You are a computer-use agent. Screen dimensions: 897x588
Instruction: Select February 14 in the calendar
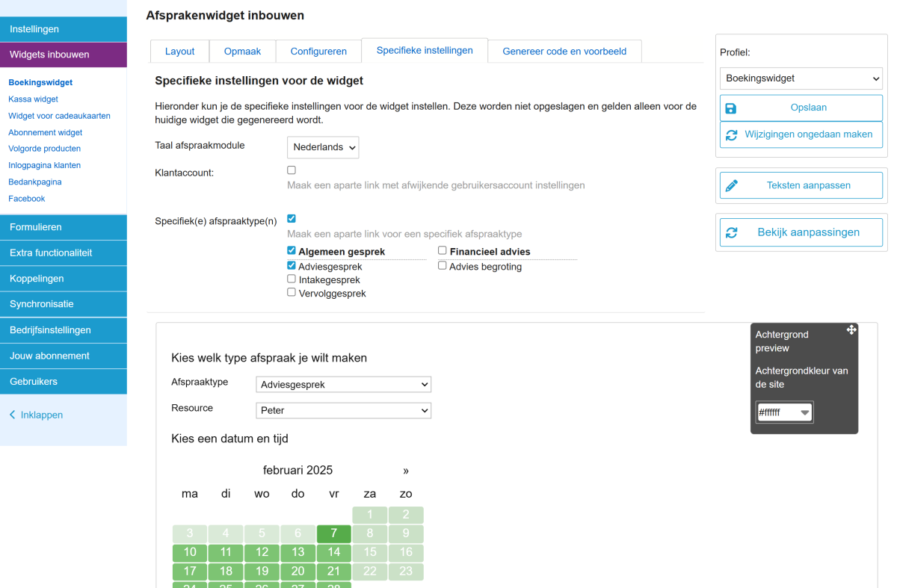[334, 552]
